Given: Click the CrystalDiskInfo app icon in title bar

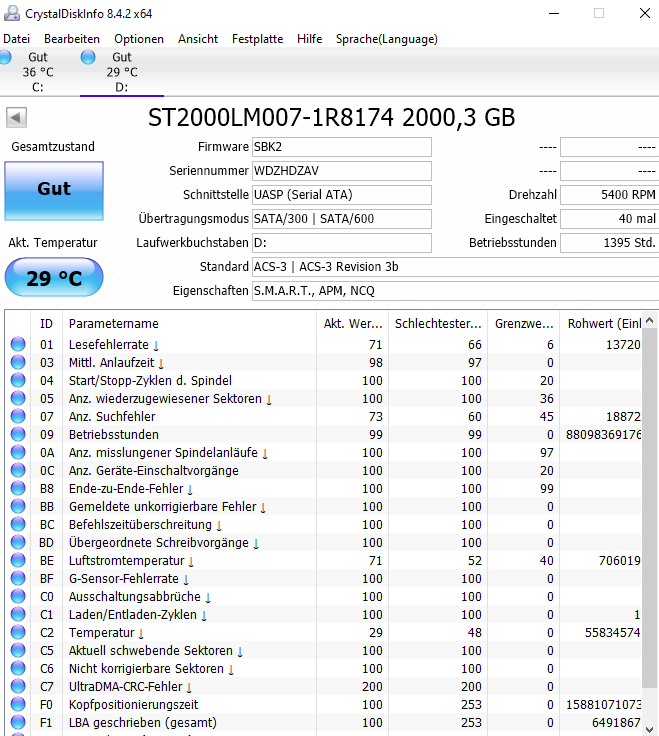Looking at the screenshot, I should tap(11, 13).
